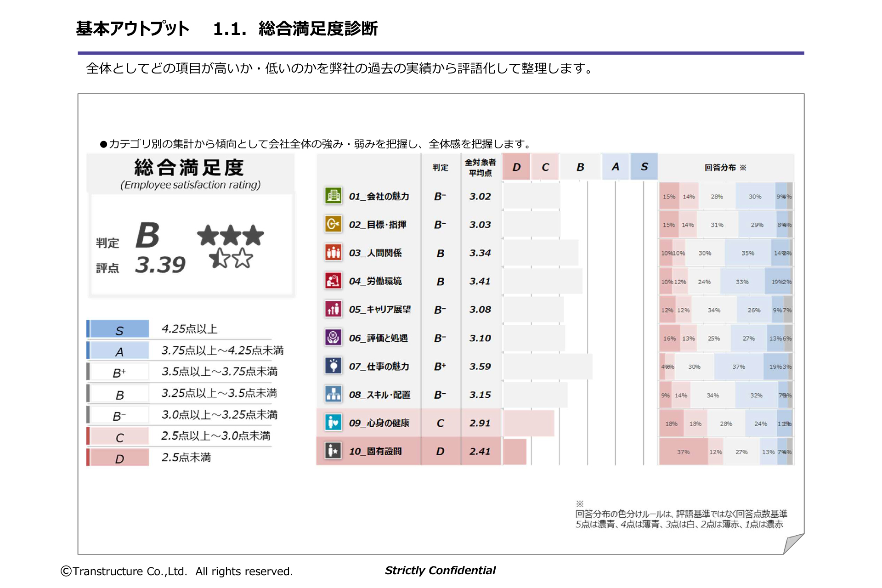Click the footnote about 回答分布の色分けルール
882x588 pixels.
[x=681, y=515]
